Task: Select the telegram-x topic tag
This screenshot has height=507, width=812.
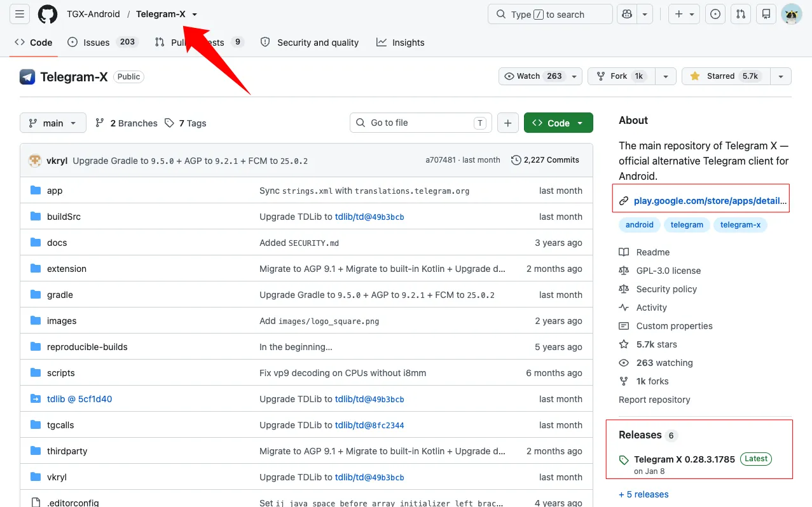Action: [x=740, y=225]
